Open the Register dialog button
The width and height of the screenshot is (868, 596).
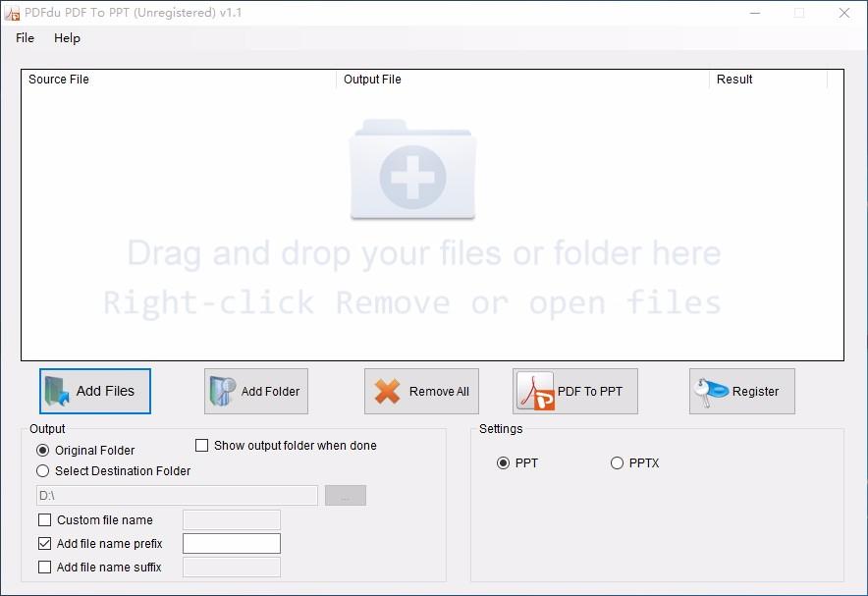click(741, 391)
